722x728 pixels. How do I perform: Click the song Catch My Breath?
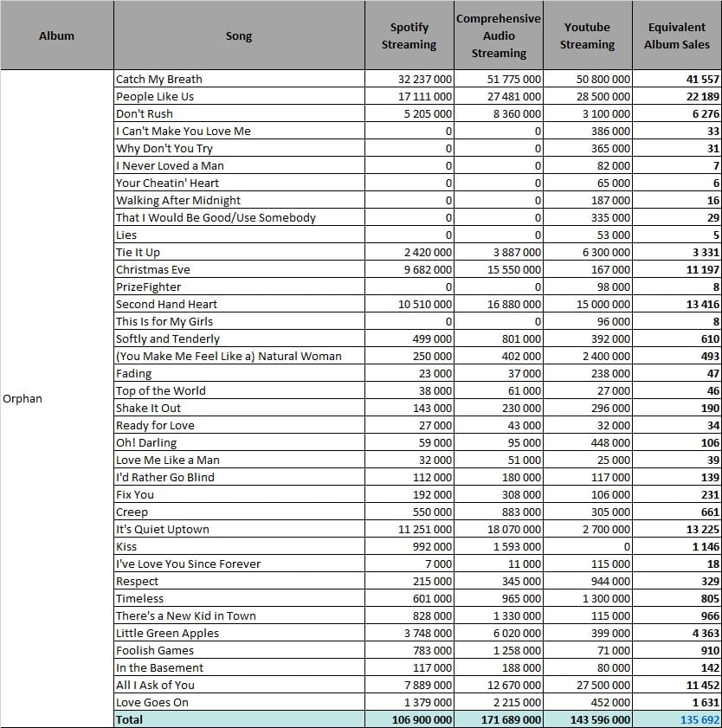click(239, 80)
